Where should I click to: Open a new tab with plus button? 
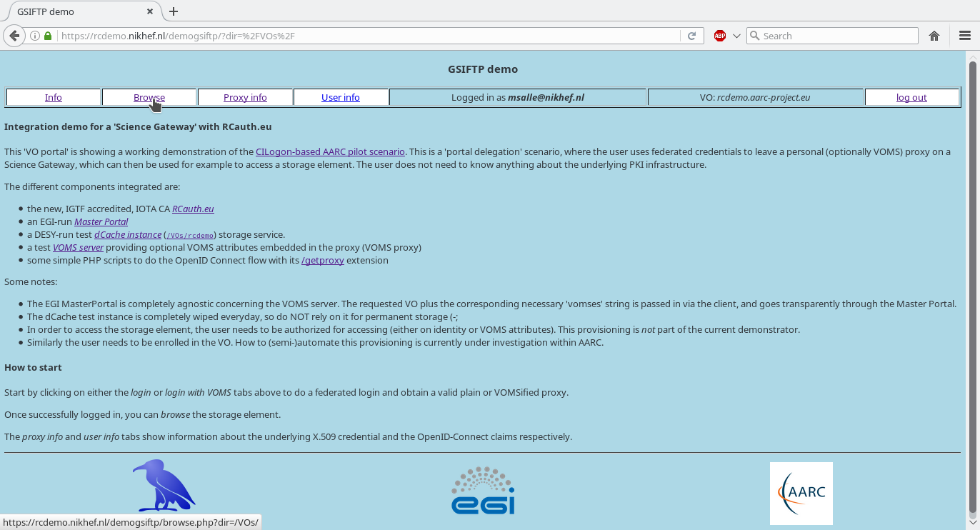[x=174, y=11]
